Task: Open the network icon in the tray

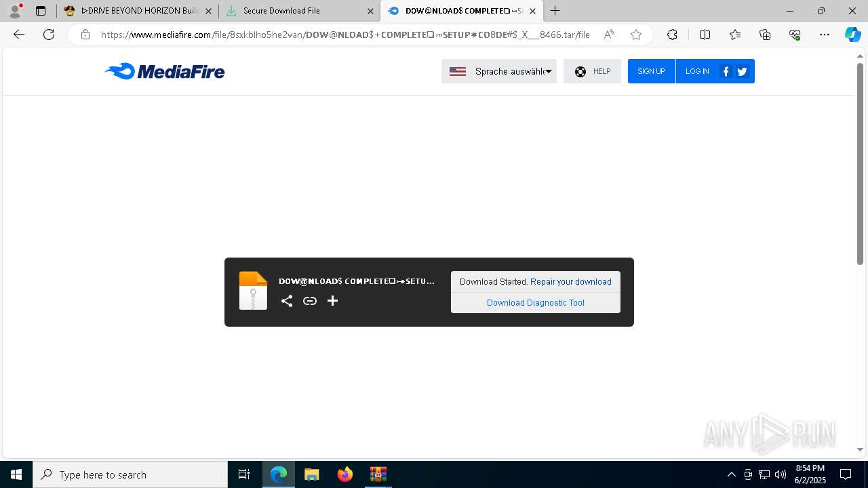Action: [x=764, y=474]
